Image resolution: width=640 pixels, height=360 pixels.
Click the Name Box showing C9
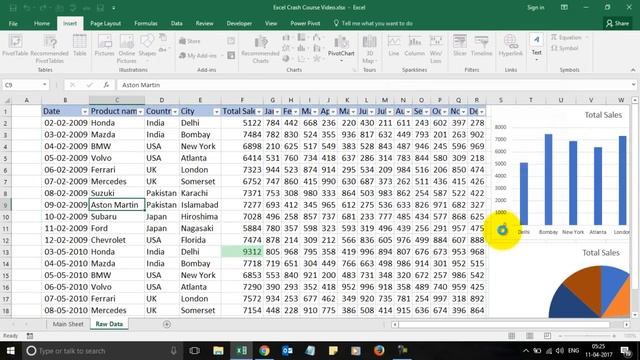(23, 85)
